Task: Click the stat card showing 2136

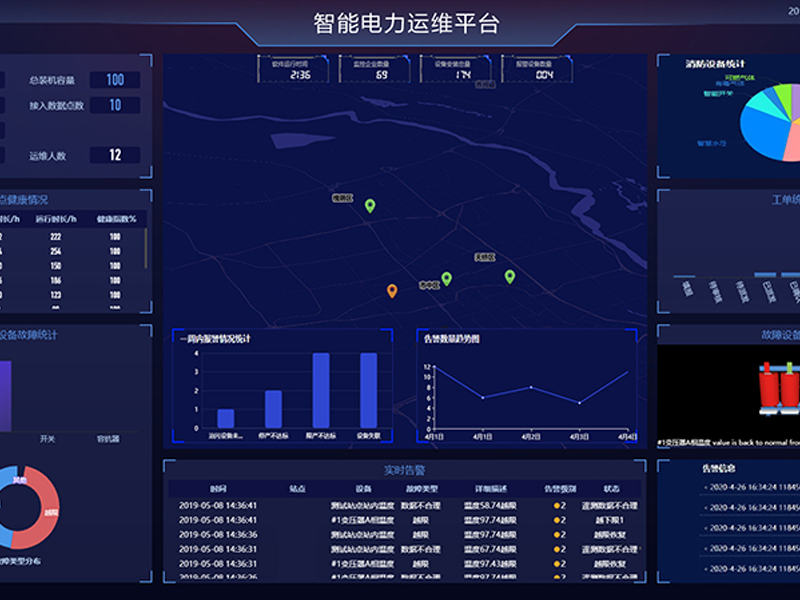Action: (293, 69)
